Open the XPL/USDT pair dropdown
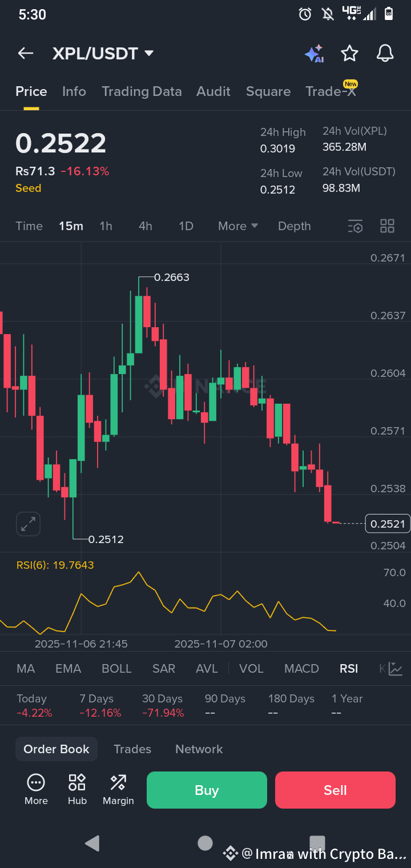411x868 pixels. [103, 54]
